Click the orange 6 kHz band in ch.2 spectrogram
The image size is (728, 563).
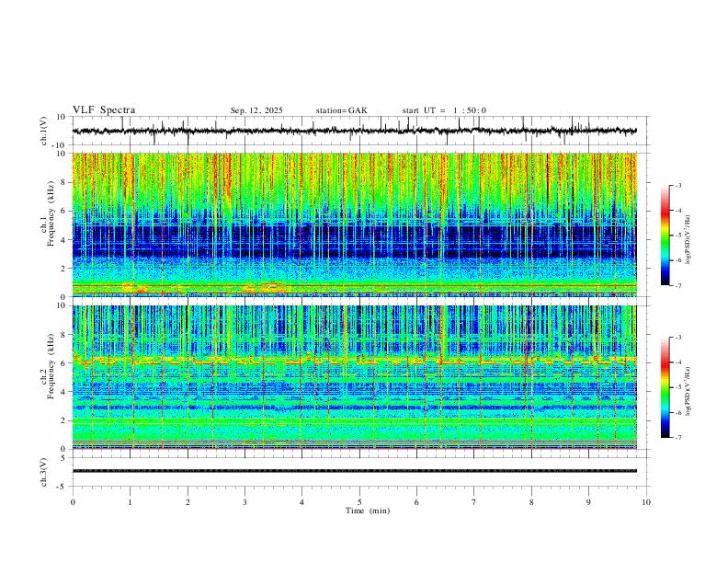pyautogui.click(x=354, y=361)
